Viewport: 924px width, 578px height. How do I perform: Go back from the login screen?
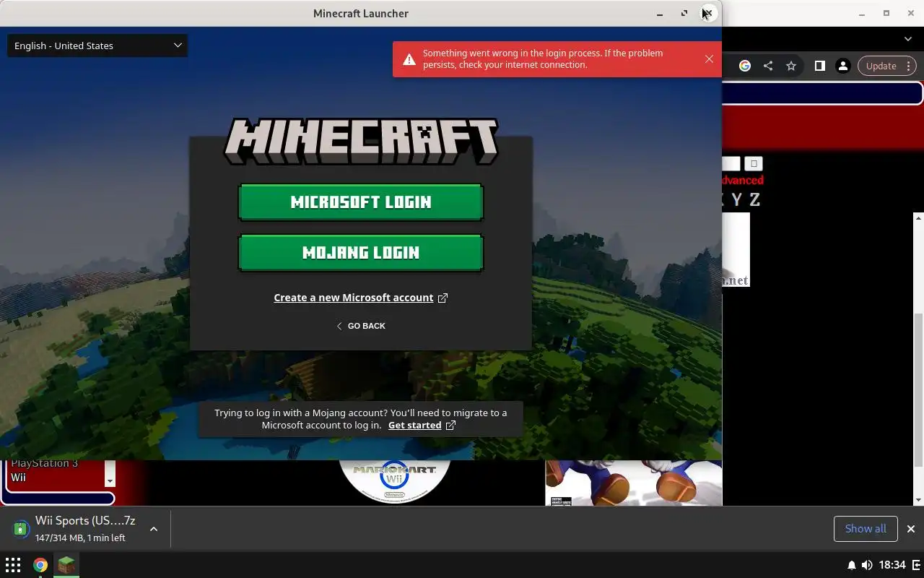(x=360, y=326)
